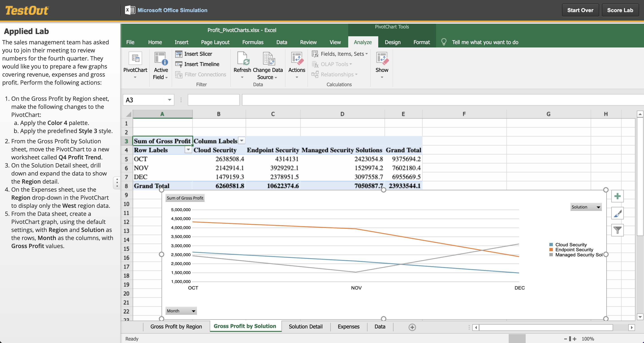Toggle Chart Elements with the plus button
The height and width of the screenshot is (343, 644).
pos(617,196)
